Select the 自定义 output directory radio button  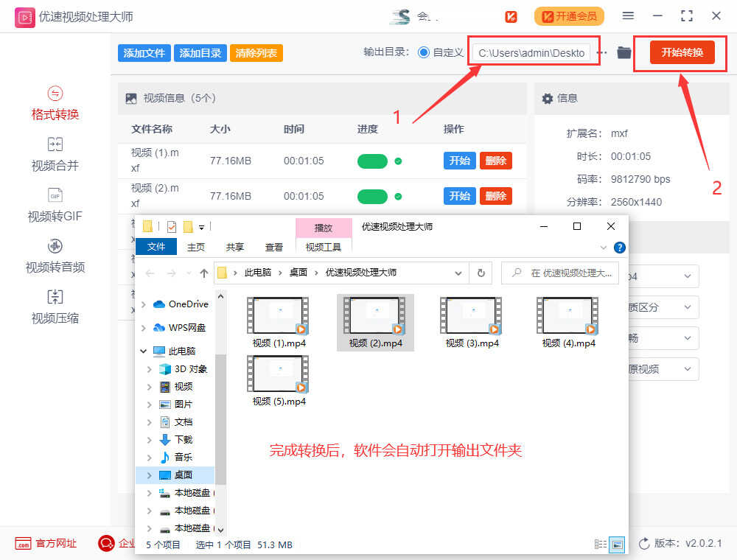pyautogui.click(x=424, y=52)
